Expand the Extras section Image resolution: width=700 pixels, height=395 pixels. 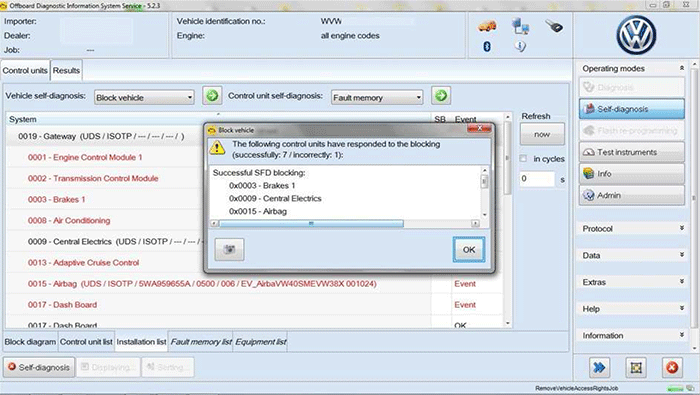(x=682, y=282)
